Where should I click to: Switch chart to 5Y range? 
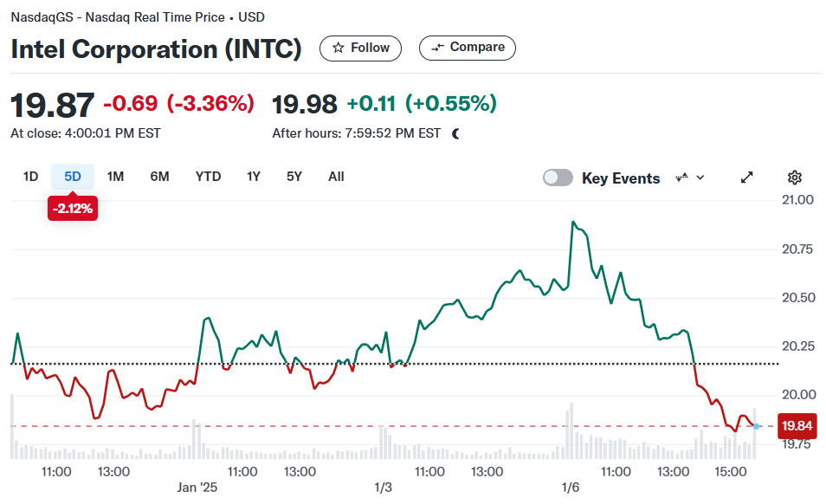click(x=294, y=177)
